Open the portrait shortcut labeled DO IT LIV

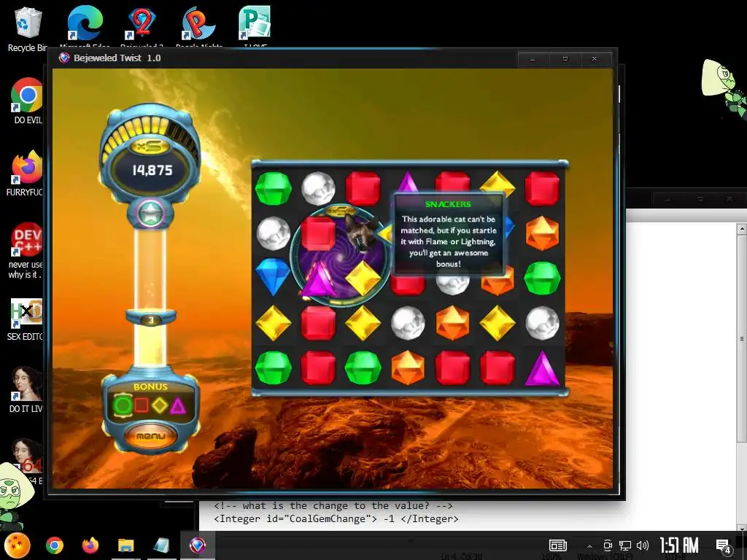coord(26,389)
